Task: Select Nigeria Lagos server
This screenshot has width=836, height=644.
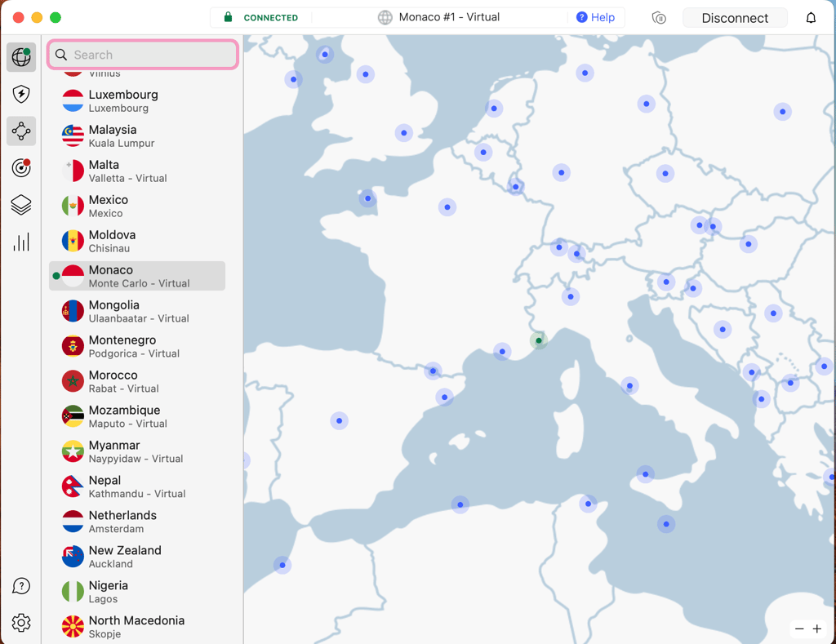Action: point(137,592)
